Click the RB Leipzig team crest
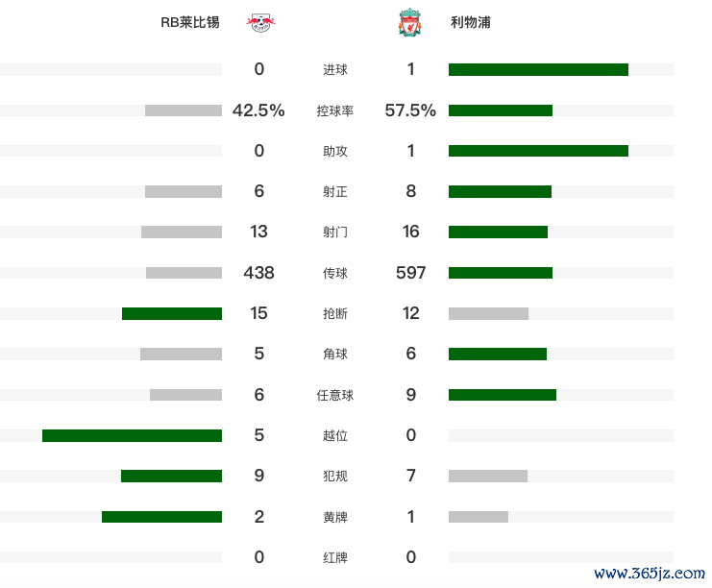712x588 pixels. 261,23
